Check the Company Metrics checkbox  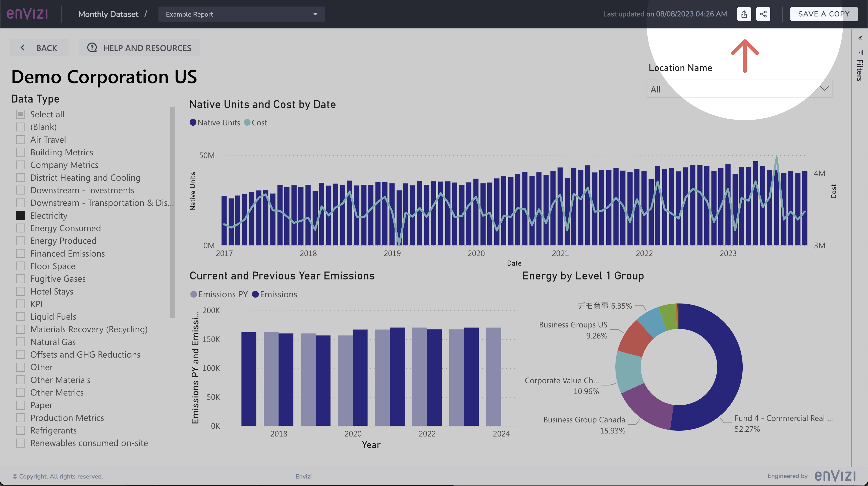(21, 165)
